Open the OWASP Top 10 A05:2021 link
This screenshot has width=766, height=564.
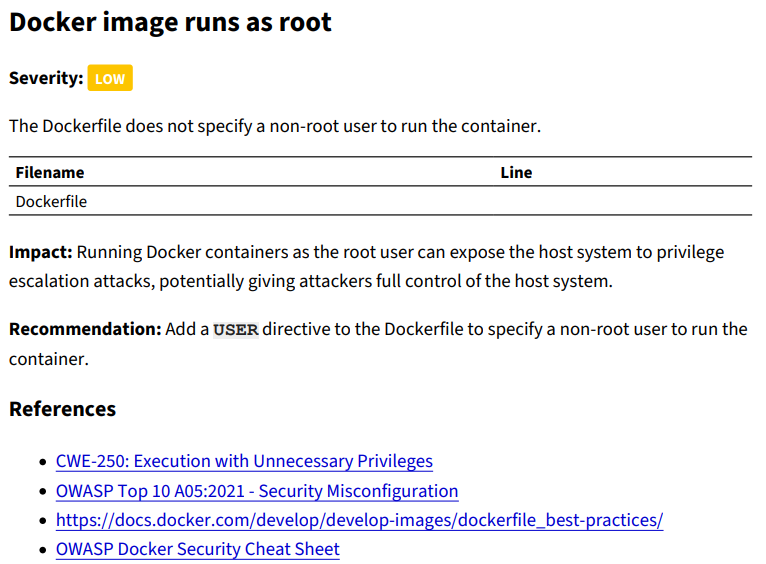257,491
